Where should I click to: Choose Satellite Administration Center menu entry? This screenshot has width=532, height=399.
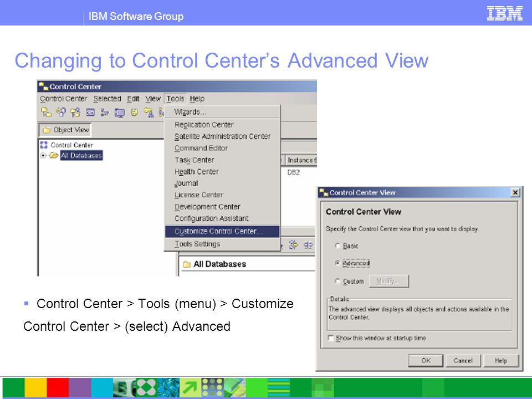click(222, 136)
